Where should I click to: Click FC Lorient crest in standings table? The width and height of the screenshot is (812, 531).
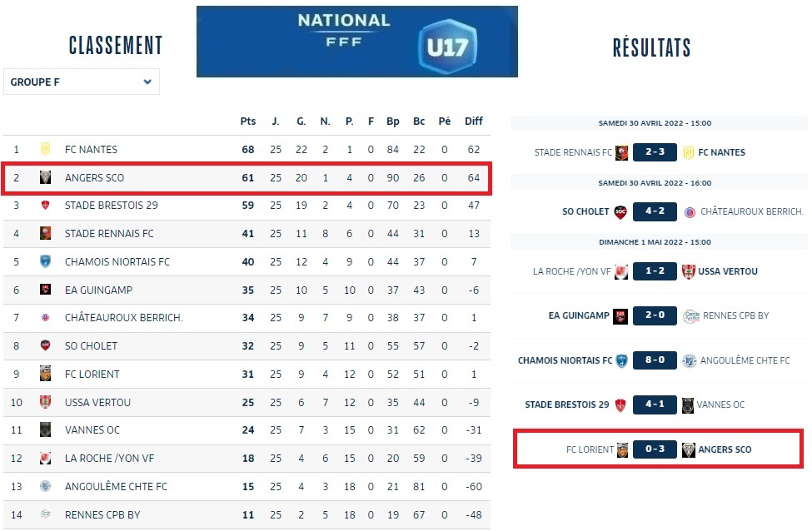[46, 375]
